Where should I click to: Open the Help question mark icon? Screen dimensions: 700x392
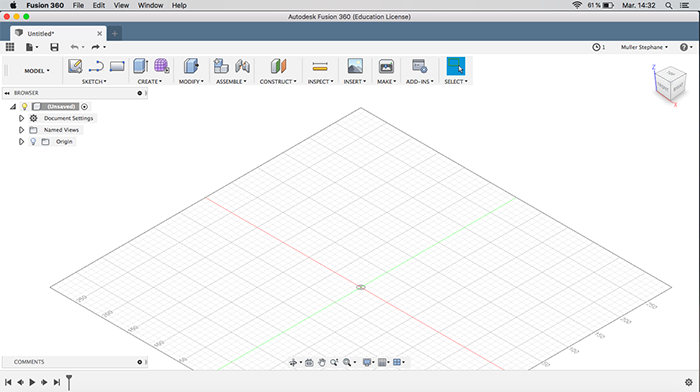pyautogui.click(x=683, y=47)
